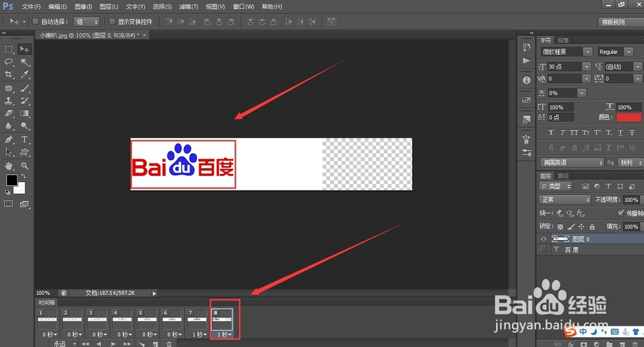This screenshot has width=644, height=347.
Task: Enable the 显示变换控件 checkbox
Action: (112, 21)
